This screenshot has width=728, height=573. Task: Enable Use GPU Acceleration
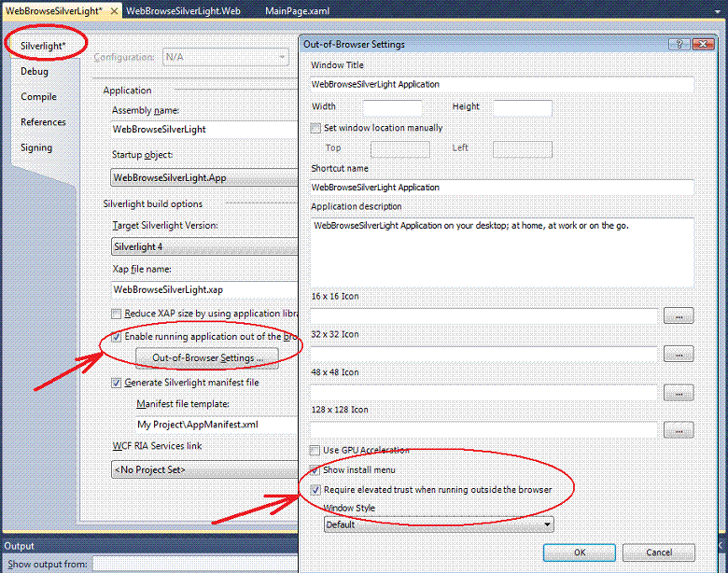click(315, 450)
